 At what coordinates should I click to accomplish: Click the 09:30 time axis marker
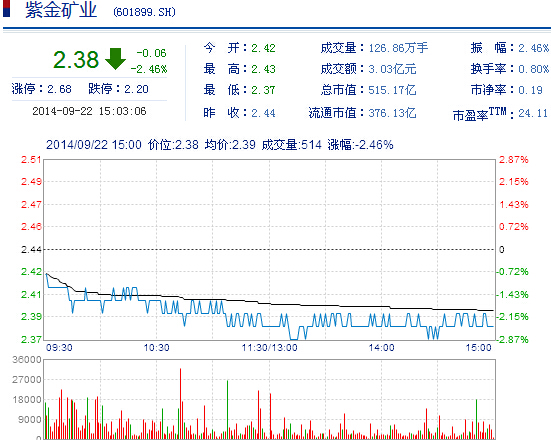(x=59, y=348)
